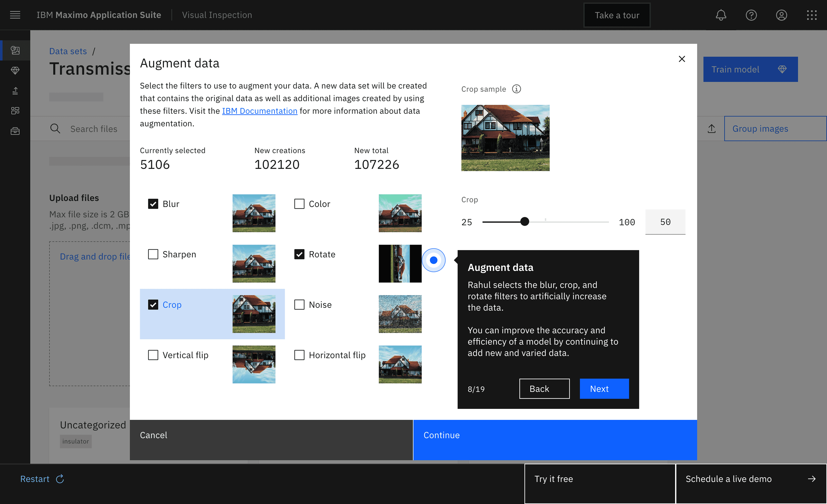Enable the Sharpen filter checkbox

153,254
